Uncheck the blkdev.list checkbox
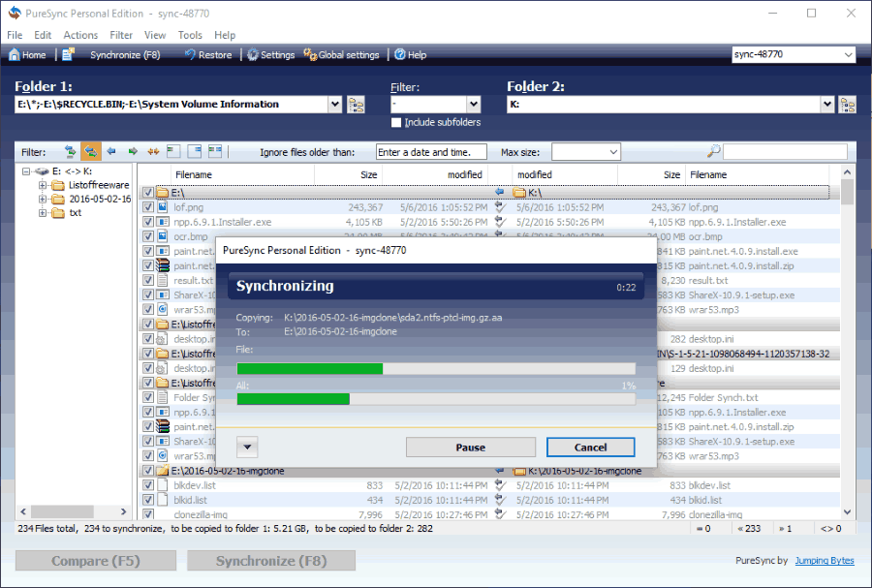This screenshot has width=872, height=588. [x=148, y=485]
